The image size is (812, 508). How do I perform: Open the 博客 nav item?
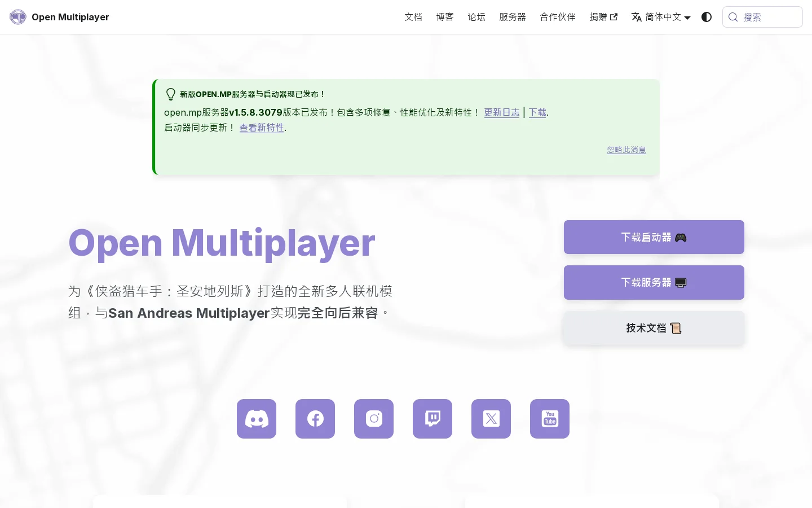[445, 17]
